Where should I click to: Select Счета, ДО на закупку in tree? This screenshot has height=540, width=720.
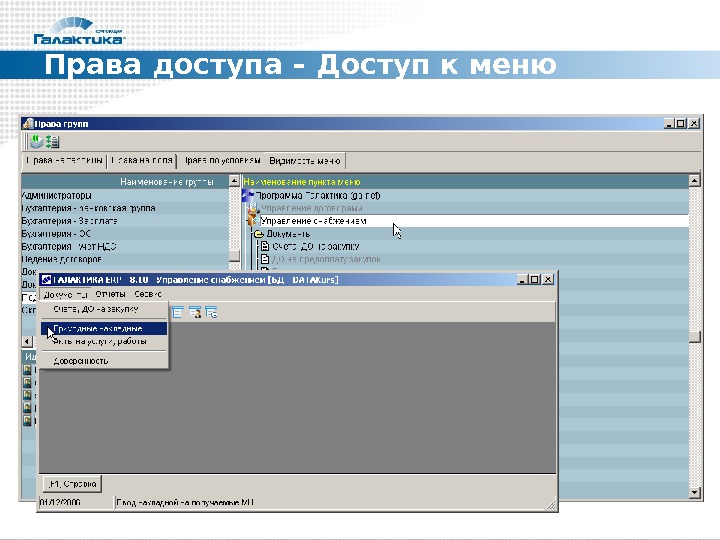[x=465, y=247]
